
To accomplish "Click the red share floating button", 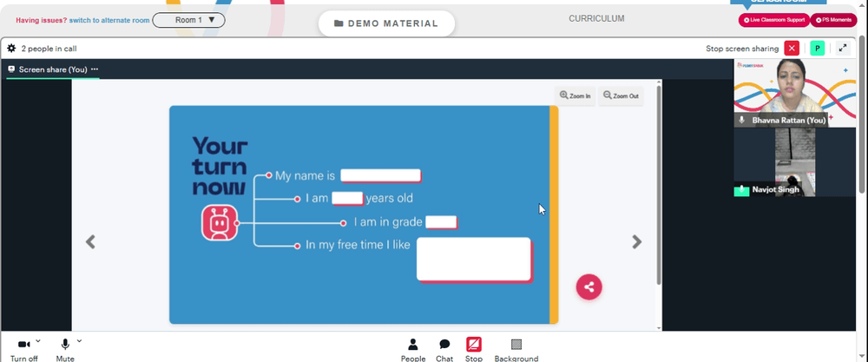I will click(589, 287).
